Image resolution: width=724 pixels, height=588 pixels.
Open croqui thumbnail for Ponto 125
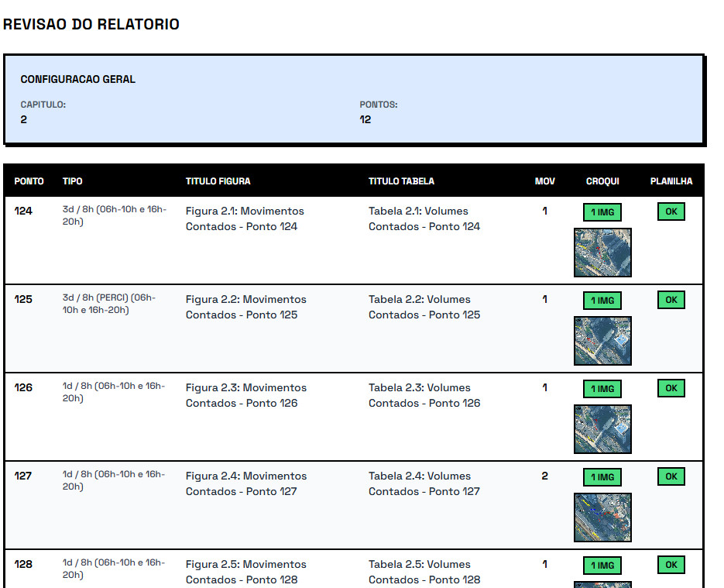pos(602,341)
